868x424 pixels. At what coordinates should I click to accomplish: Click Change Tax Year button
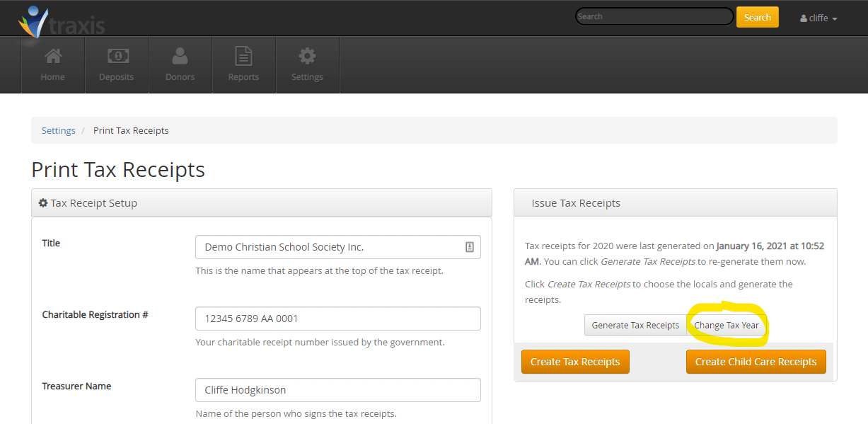[727, 325]
